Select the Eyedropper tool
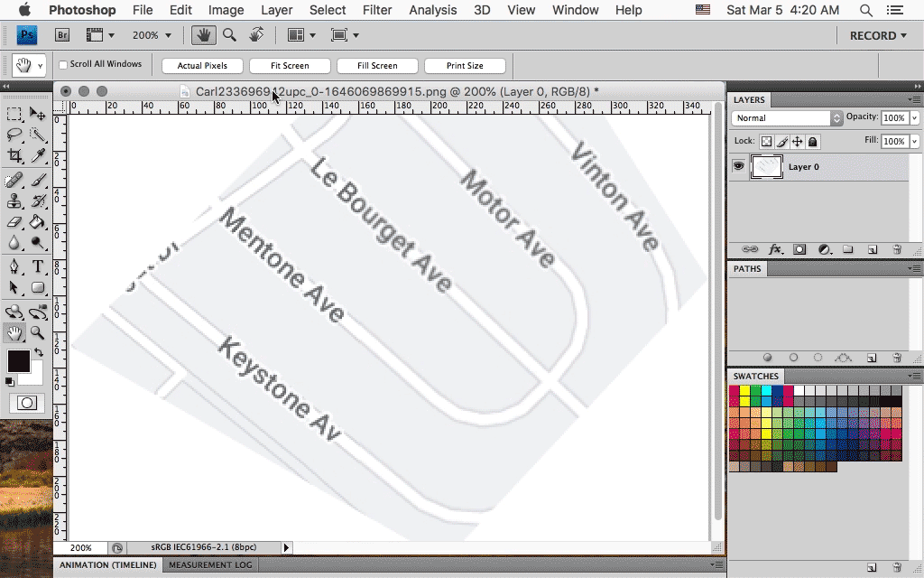Image resolution: width=924 pixels, height=578 pixels. pyautogui.click(x=37, y=155)
